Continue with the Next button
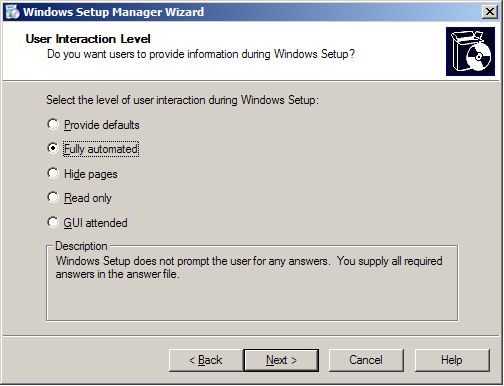The height and width of the screenshot is (386, 504). click(x=281, y=360)
